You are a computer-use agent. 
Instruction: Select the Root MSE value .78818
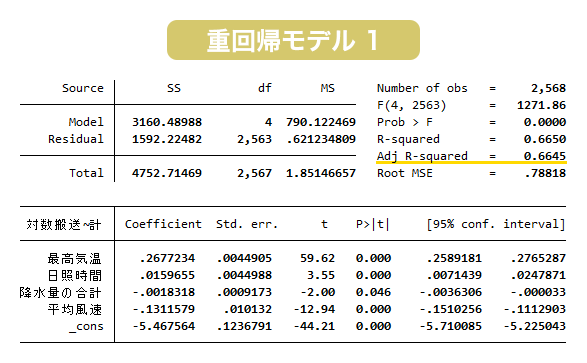coord(545,173)
